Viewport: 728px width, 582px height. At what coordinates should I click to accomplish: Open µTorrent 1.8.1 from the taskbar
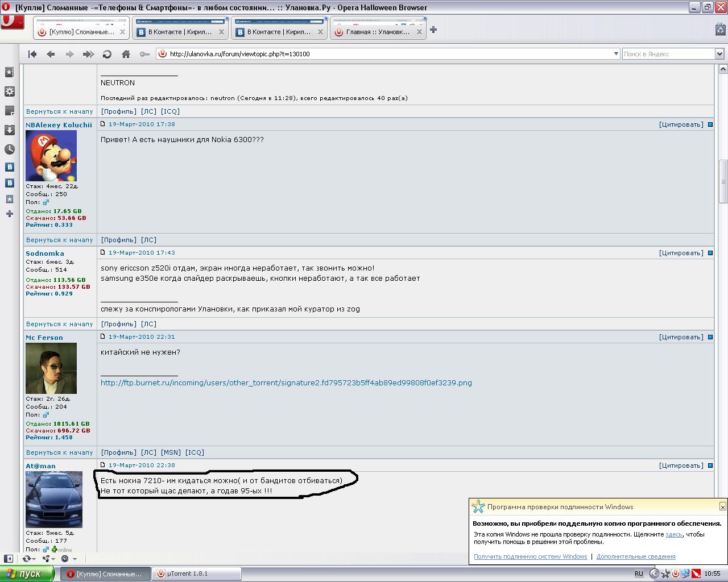point(196,573)
